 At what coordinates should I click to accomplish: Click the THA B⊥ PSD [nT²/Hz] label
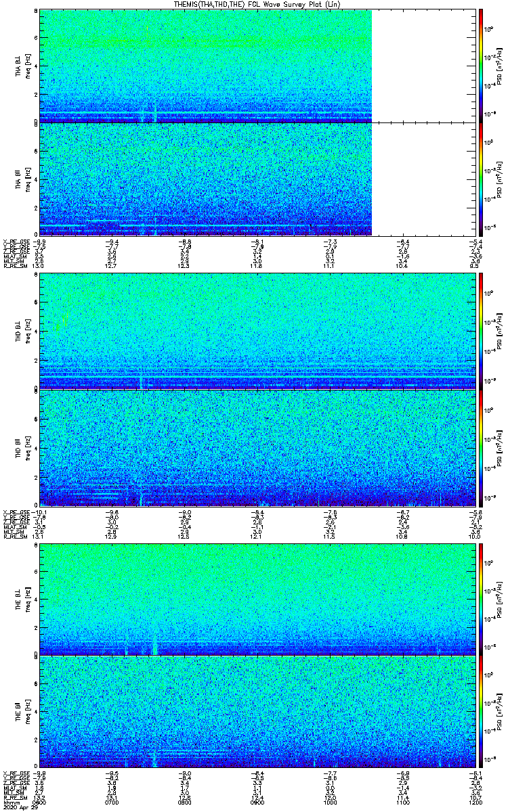click(x=499, y=66)
